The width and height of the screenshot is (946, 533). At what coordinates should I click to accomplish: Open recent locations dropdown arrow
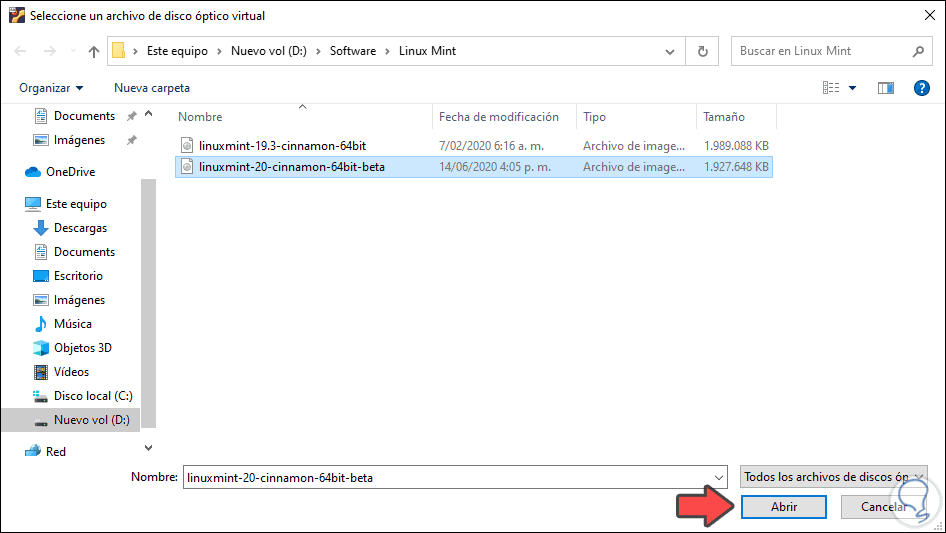coord(670,52)
